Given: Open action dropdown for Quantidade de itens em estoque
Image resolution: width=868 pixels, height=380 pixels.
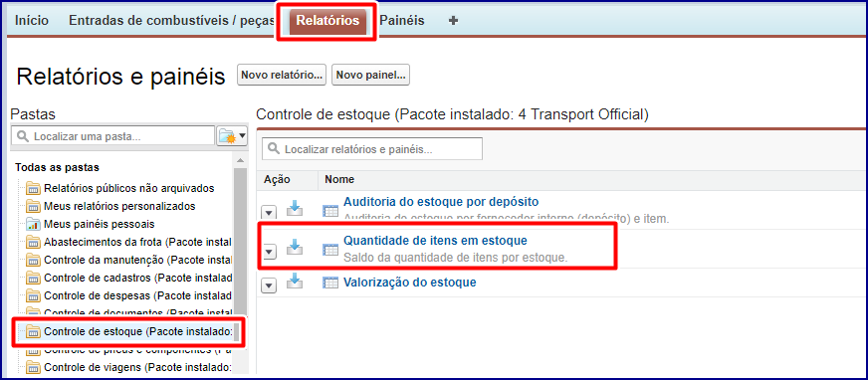Looking at the screenshot, I should (x=269, y=252).
